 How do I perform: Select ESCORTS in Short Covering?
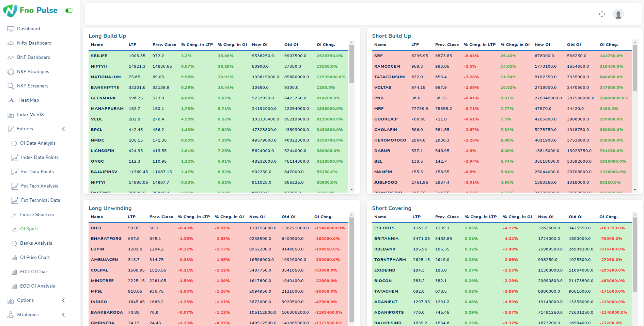pyautogui.click(x=384, y=228)
